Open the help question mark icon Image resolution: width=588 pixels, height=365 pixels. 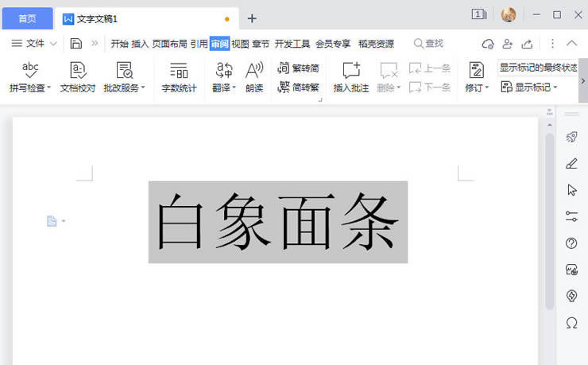tap(571, 243)
